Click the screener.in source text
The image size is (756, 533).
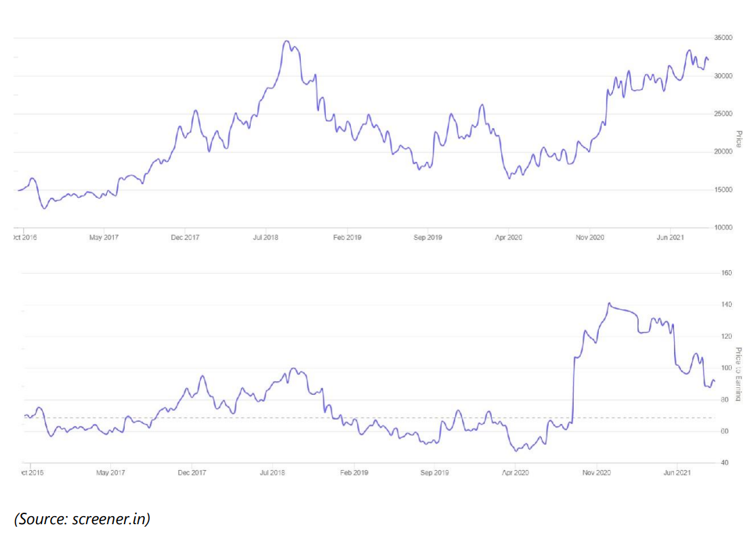pyautogui.click(x=82, y=519)
